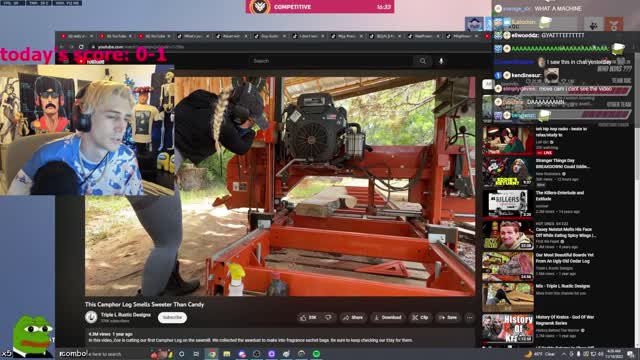This screenshot has width=640, height=360.
Task: Click the YouTube search magnifier icon
Action: (422, 61)
